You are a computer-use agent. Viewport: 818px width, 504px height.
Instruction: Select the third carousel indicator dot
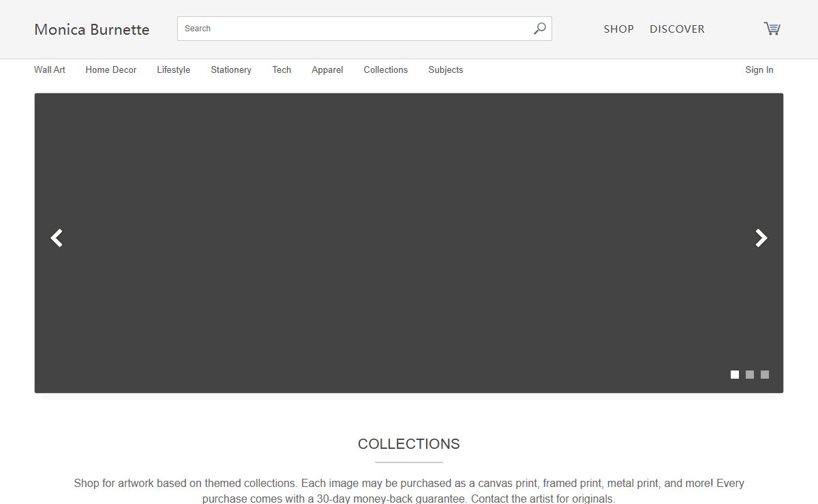tap(765, 375)
